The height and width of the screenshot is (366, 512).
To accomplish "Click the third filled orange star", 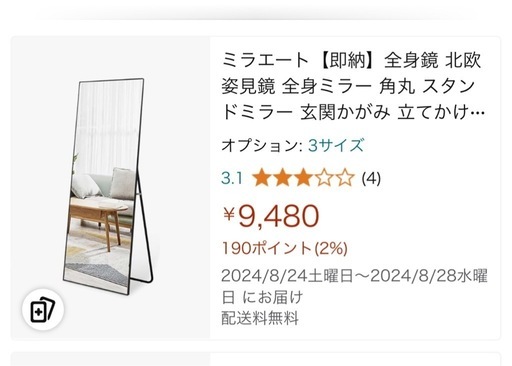I will click(x=303, y=178).
